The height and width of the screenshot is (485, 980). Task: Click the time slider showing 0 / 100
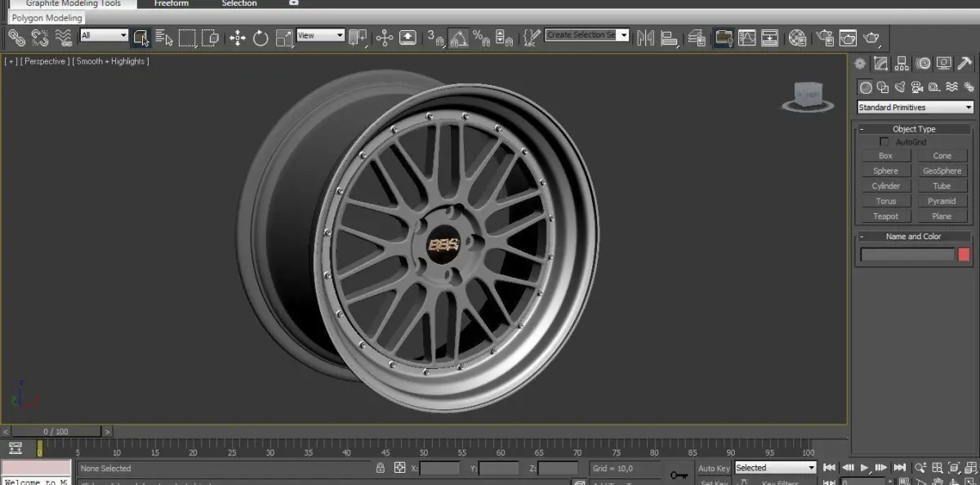56,431
